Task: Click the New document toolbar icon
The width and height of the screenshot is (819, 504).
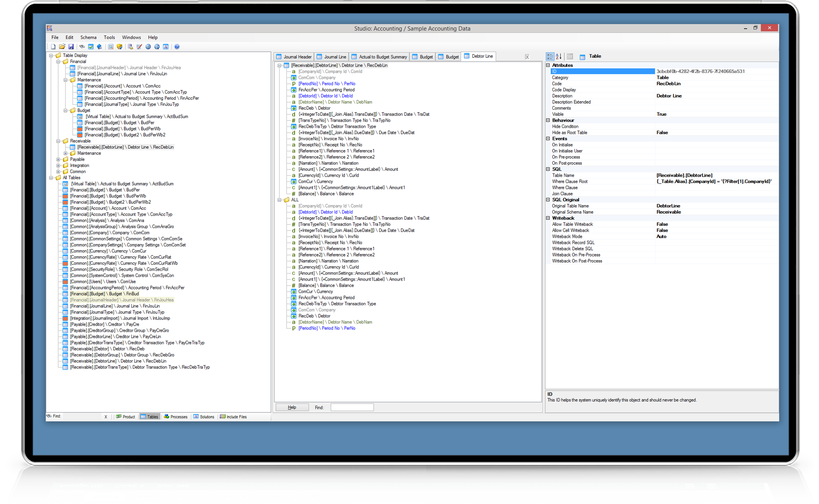Action: pos(53,47)
